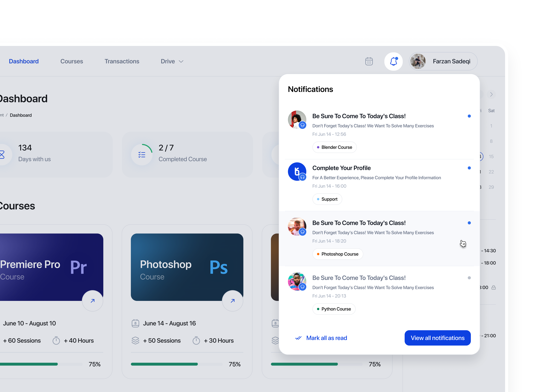This screenshot has height=392, width=551.
Task: Click the + 60 Sessions text
Action: click(x=22, y=341)
